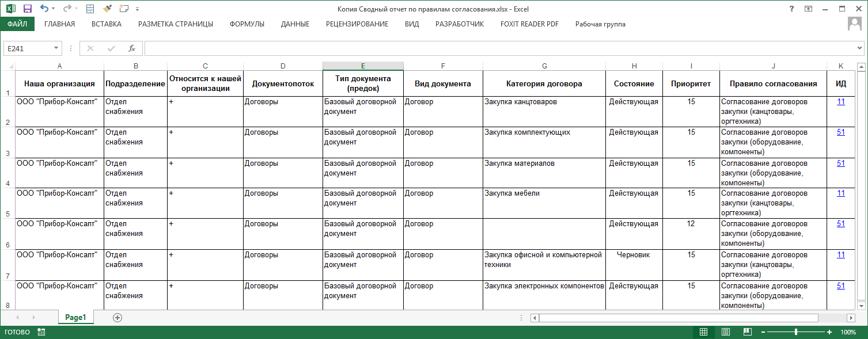
Task: Expand the Name Box dropdown
Action: (x=56, y=48)
